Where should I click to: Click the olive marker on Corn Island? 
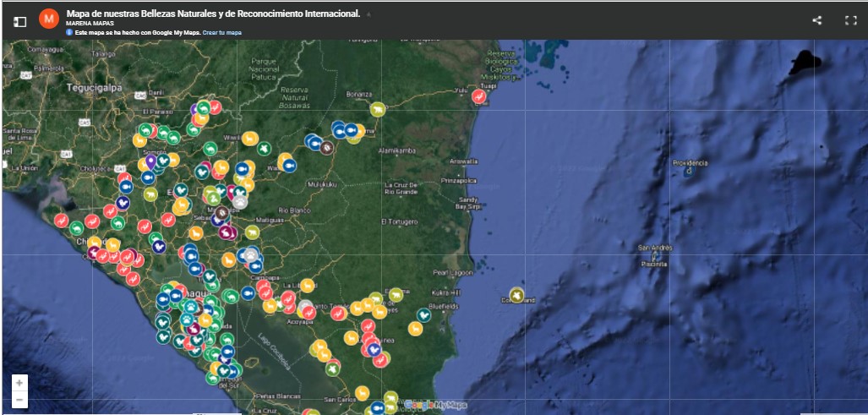pos(516,295)
